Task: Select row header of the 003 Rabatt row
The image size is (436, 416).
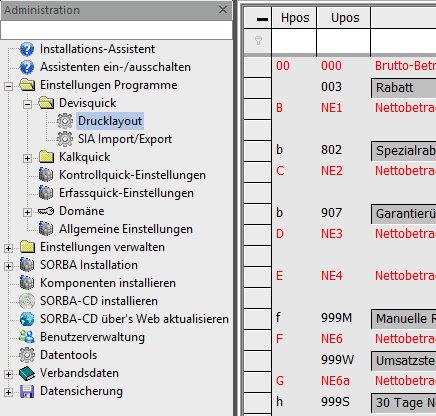Action: [x=257, y=88]
